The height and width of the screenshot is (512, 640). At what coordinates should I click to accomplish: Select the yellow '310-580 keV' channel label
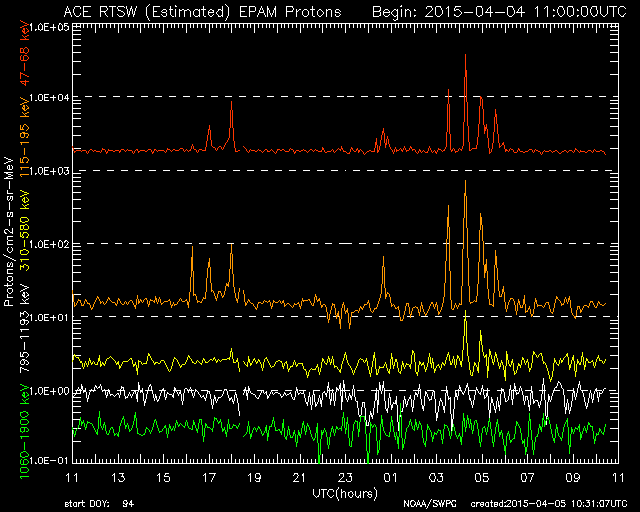tap(25, 231)
